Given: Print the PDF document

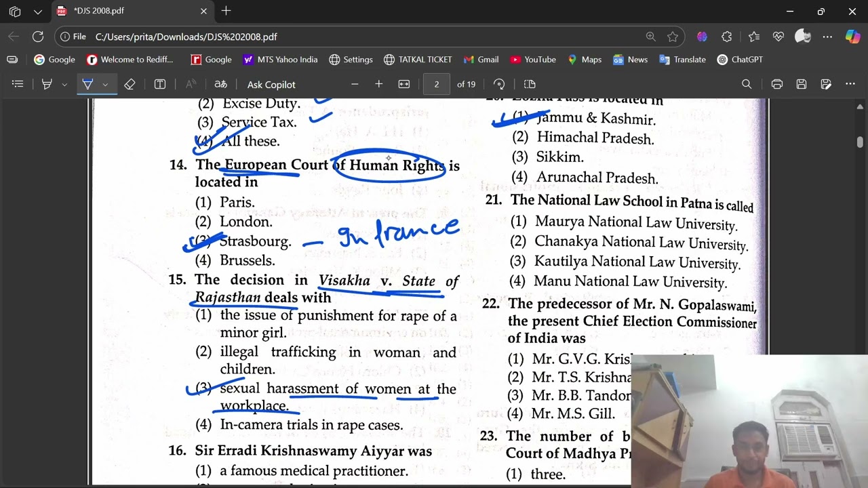Looking at the screenshot, I should 777,84.
